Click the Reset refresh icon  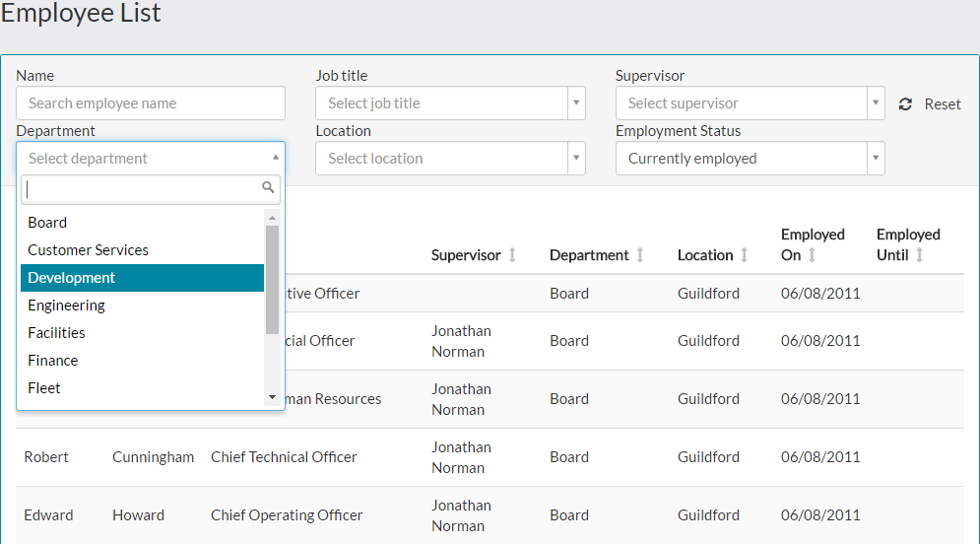(x=905, y=103)
